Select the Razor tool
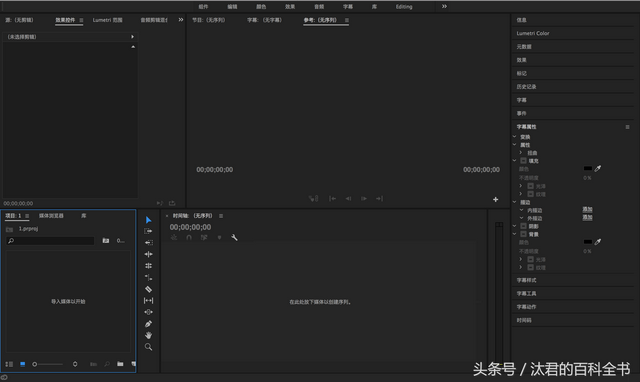The image size is (640, 382). (x=149, y=289)
